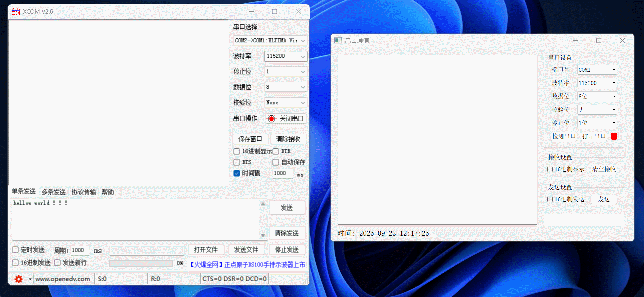Open XCOM 停止位 dropdown

(286, 71)
